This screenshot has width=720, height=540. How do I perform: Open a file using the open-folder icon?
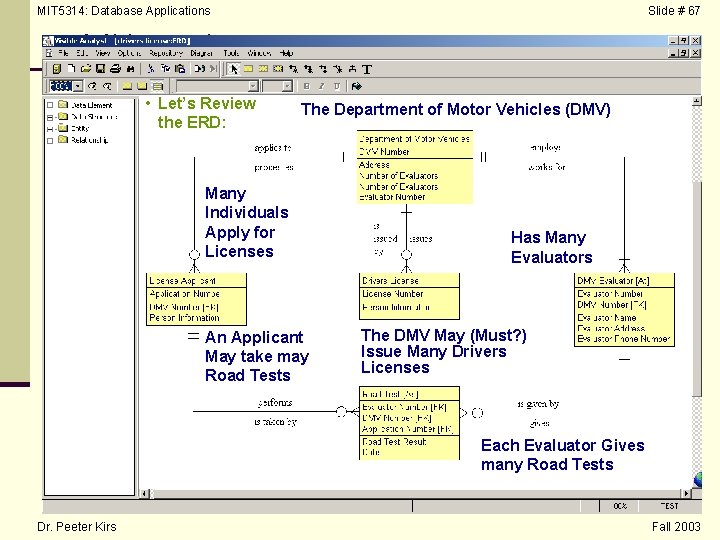tap(86, 69)
